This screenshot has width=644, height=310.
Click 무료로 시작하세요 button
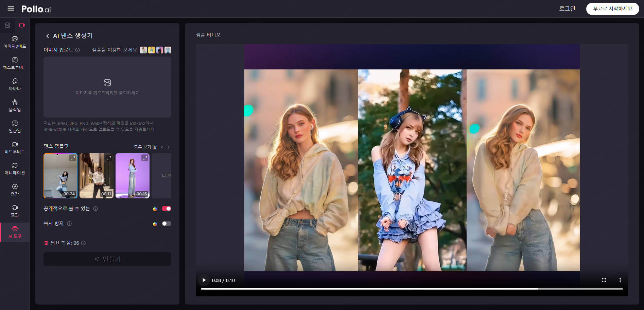pyautogui.click(x=613, y=9)
